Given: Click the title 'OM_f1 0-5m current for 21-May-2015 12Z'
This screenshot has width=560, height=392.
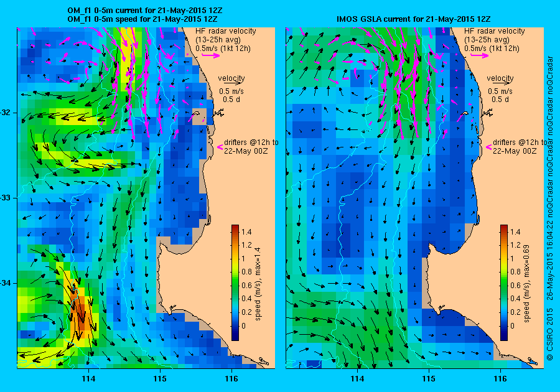Looking at the screenshot, I should 144,11.
